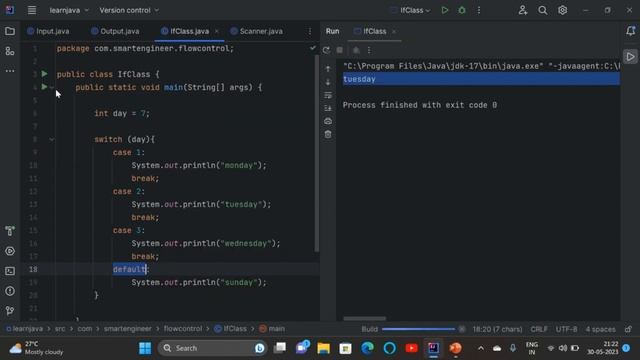
Task: Close the IfClass run tab
Action: [394, 31]
